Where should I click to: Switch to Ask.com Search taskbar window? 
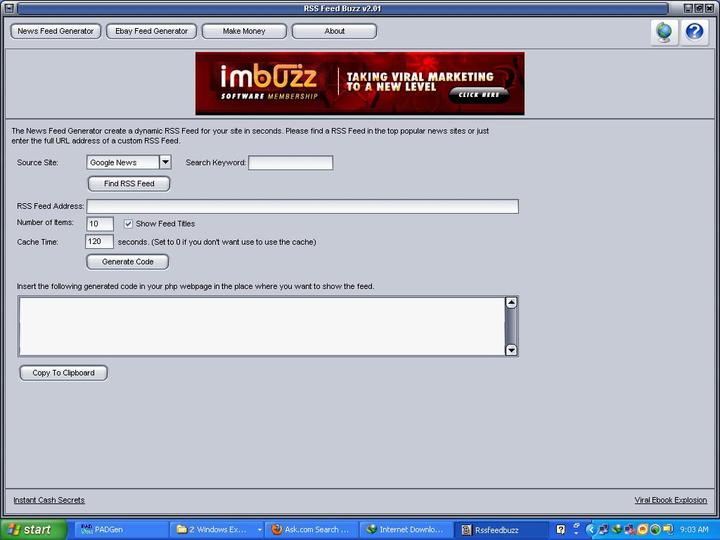(312, 529)
